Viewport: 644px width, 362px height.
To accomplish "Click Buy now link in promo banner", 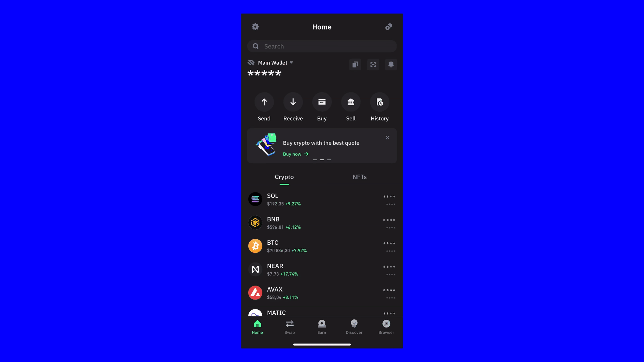I will pyautogui.click(x=296, y=154).
